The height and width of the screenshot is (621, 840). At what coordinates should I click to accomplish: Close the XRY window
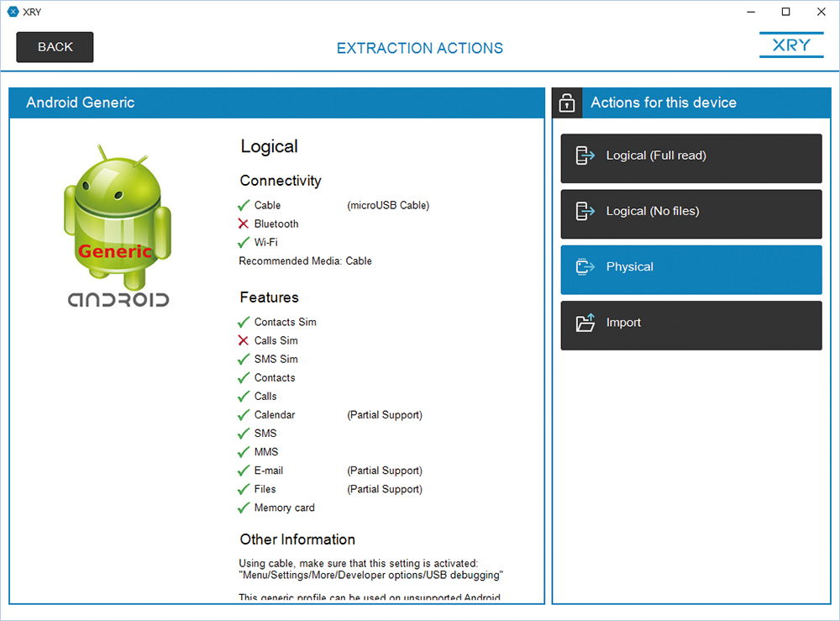tap(822, 12)
